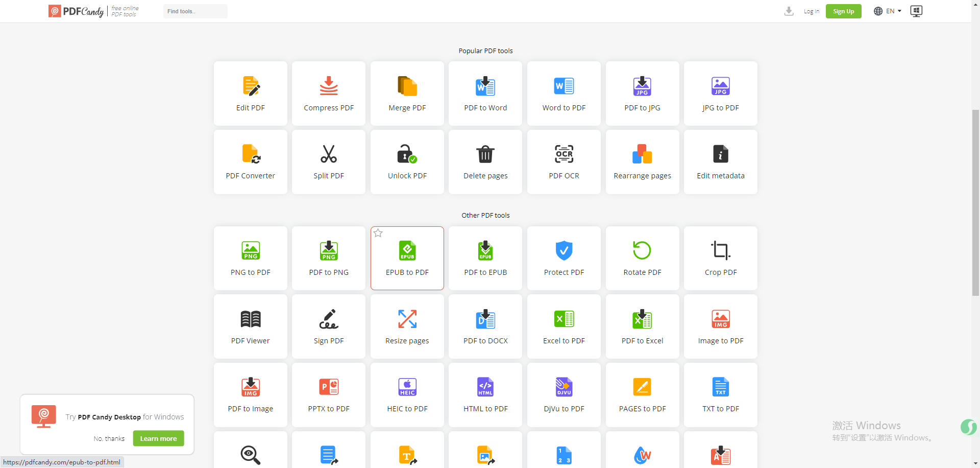Open the Edit metadata tool
The image size is (980, 468).
721,162
